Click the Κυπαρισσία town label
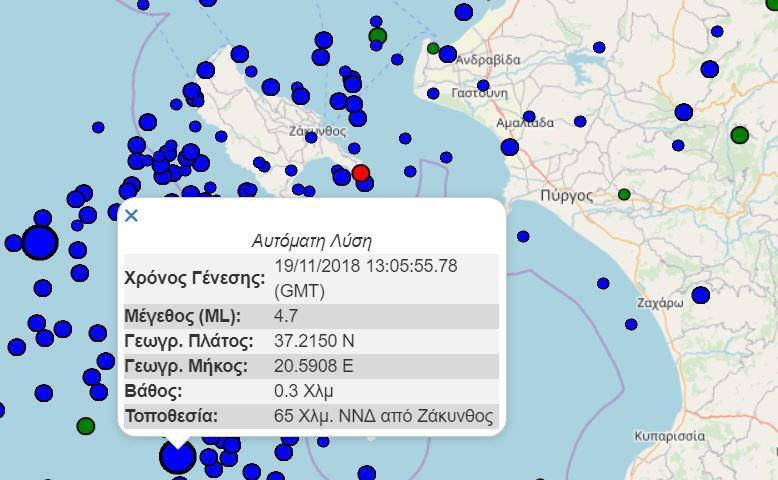The height and width of the screenshot is (480, 778). (669, 436)
